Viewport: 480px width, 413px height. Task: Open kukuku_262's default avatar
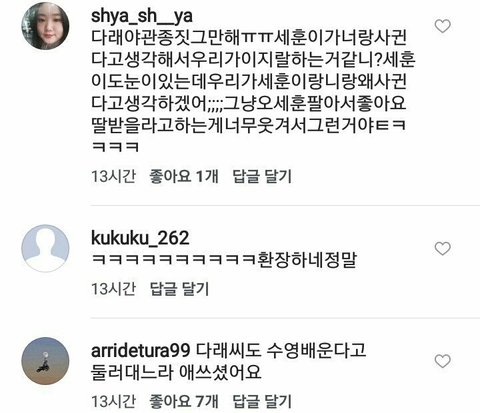pos(45,249)
